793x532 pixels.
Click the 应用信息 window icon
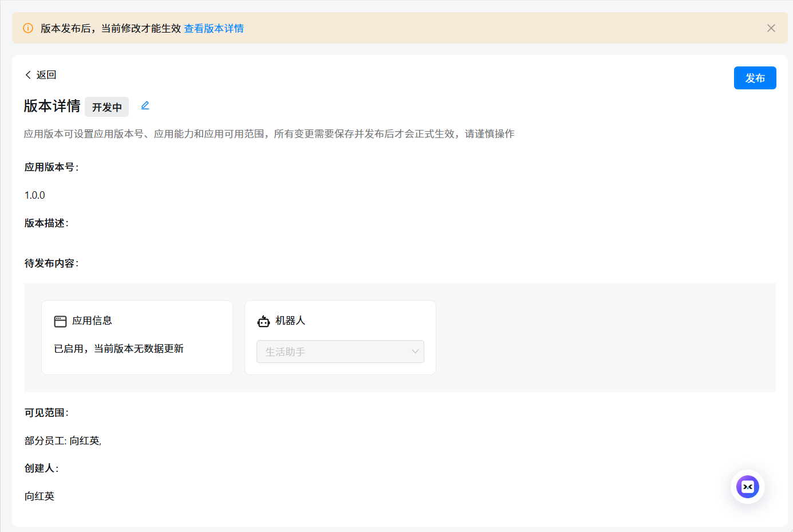pos(60,321)
